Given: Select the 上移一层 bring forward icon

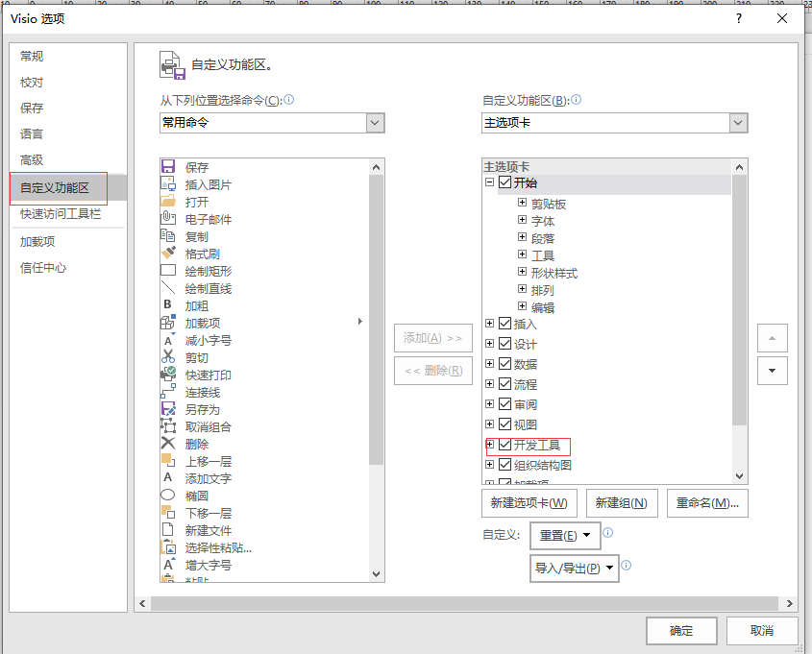Looking at the screenshot, I should [168, 461].
